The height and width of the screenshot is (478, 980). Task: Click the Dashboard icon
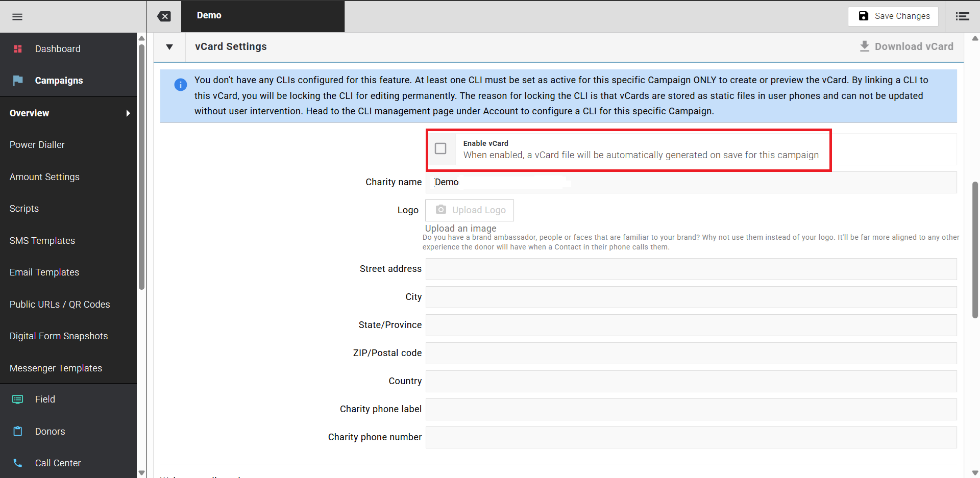coord(18,48)
